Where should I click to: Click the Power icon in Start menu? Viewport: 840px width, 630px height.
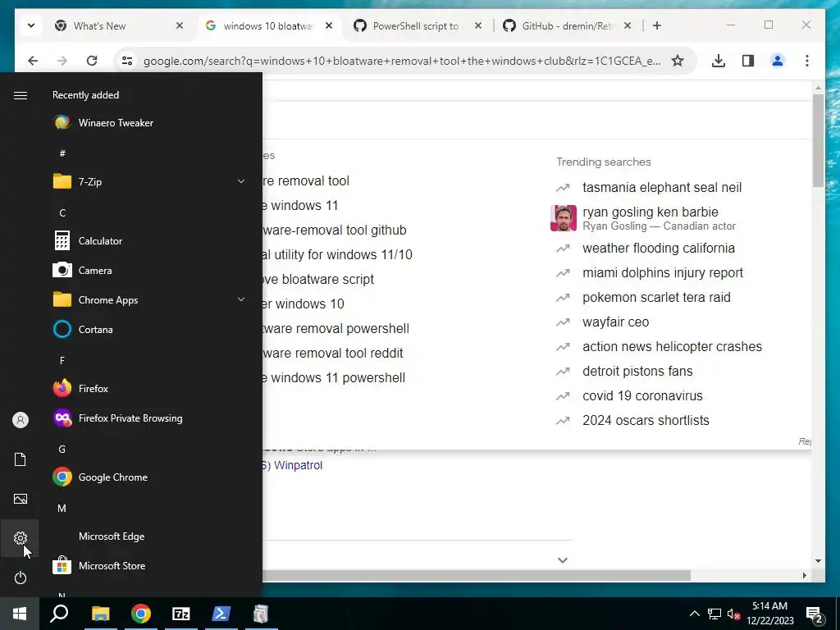pyautogui.click(x=20, y=577)
